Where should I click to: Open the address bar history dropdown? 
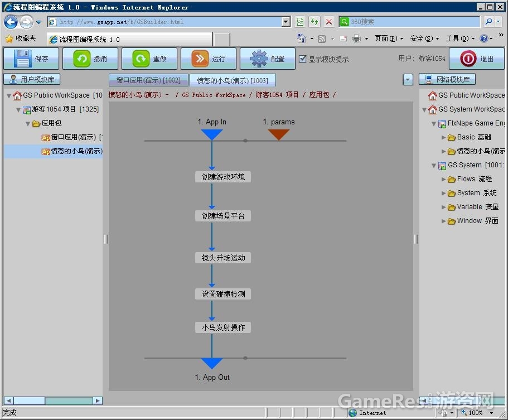click(286, 22)
